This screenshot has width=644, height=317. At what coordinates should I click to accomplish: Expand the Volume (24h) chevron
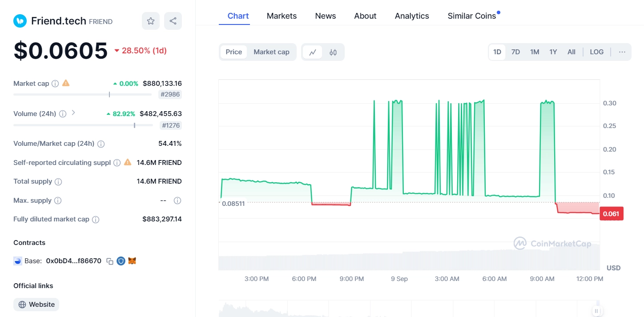73,113
